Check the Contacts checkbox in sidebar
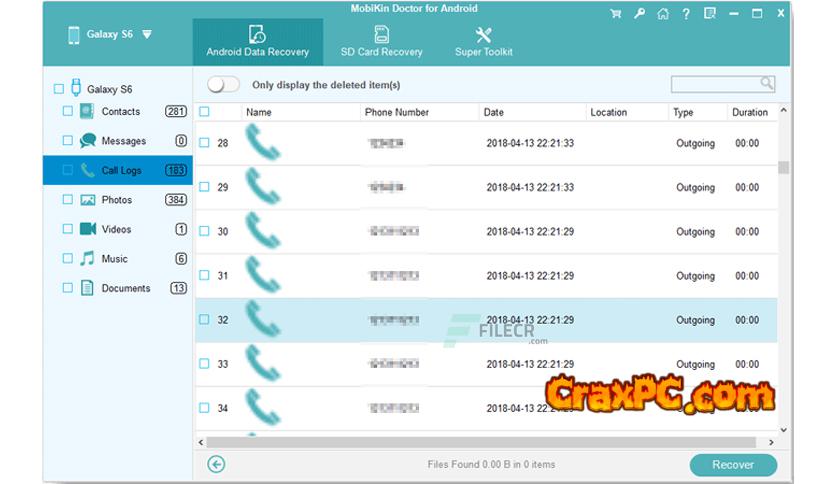Viewport: 836px width, 484px height. coord(68,112)
